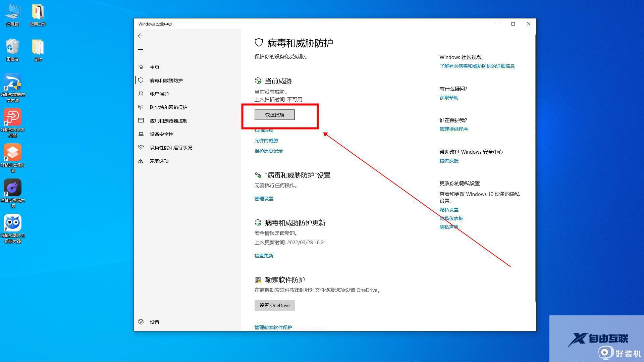Viewport: 644px width, 362px height.
Task: Open the 允许的威胁 link
Action: tap(266, 141)
